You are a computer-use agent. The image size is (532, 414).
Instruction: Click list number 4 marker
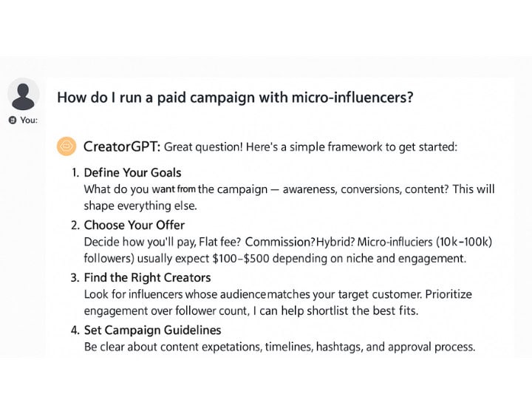coord(75,330)
